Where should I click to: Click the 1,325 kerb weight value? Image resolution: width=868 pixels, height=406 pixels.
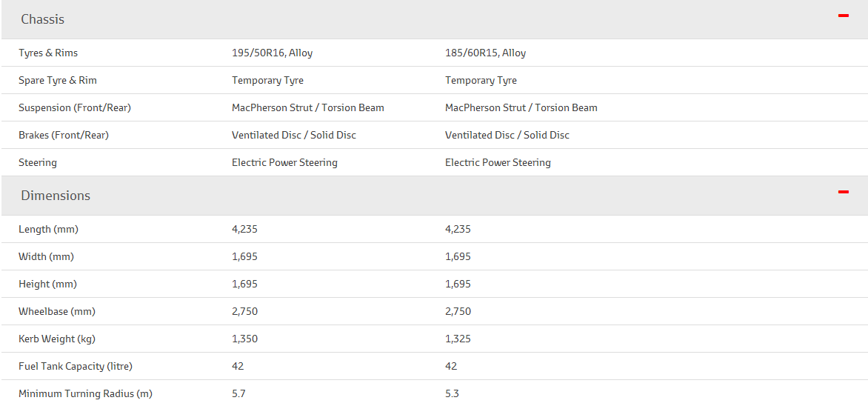(458, 339)
